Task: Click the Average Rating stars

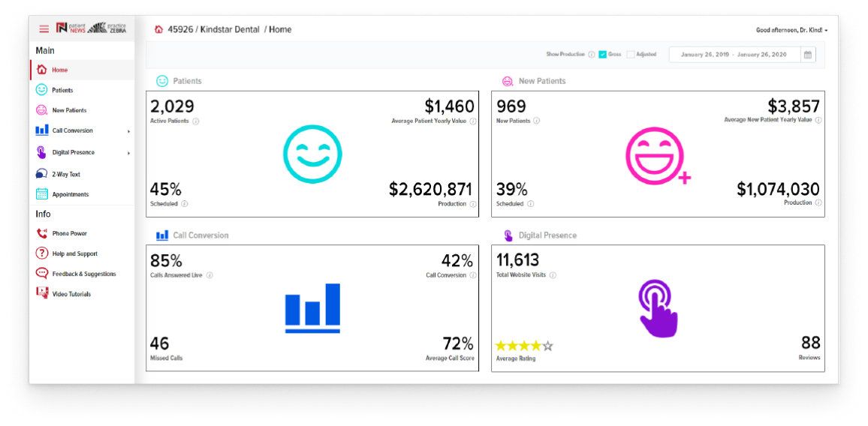Action: coord(523,346)
